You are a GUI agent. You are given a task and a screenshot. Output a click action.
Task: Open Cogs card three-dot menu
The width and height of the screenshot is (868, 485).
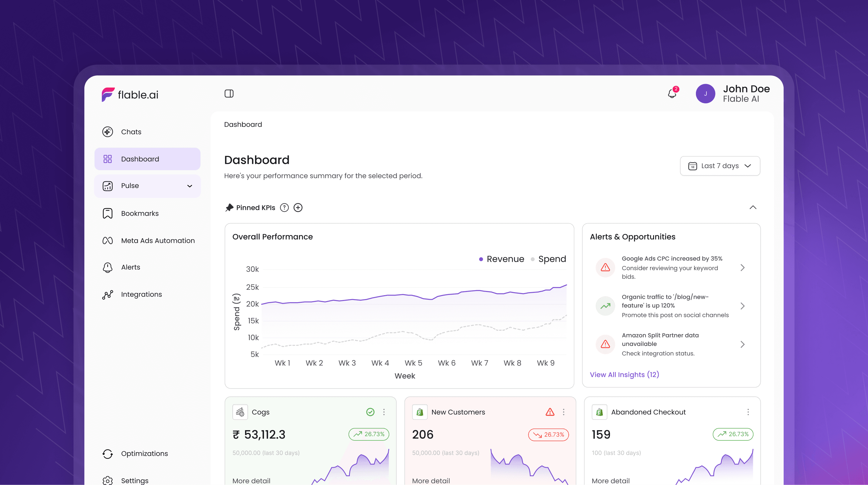384,412
